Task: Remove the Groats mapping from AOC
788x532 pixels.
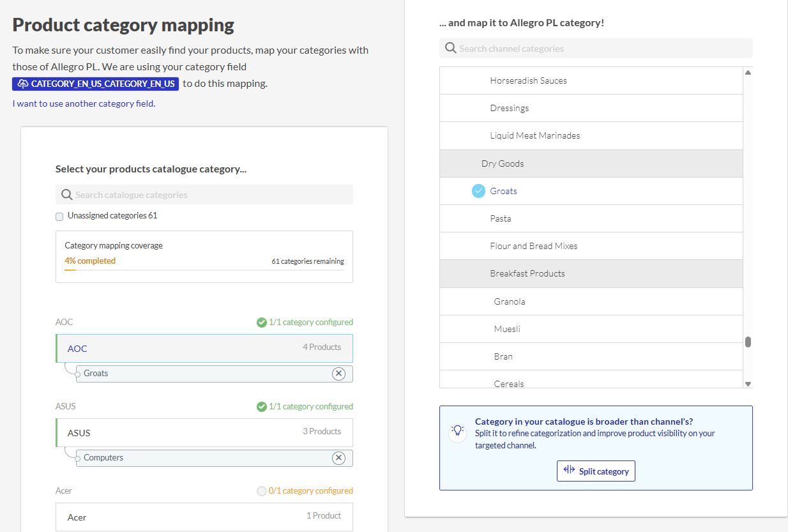Action: pyautogui.click(x=338, y=374)
